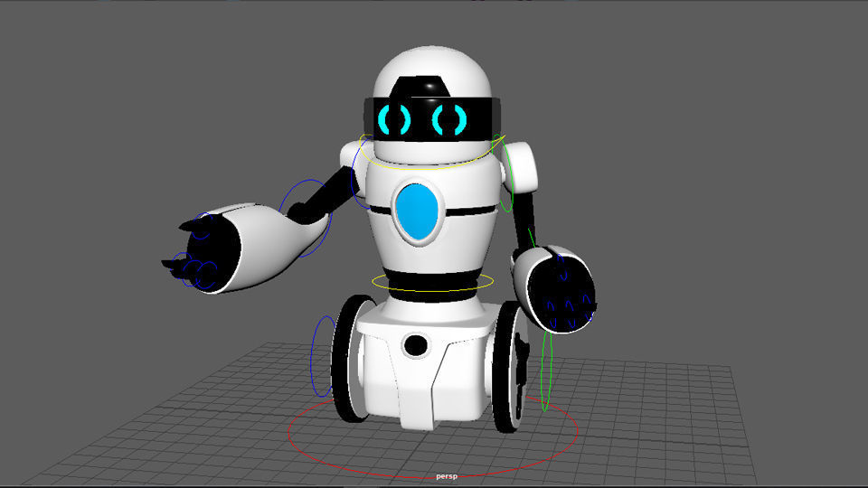Image resolution: width=868 pixels, height=488 pixels.
Task: Select the robot's black visor band
Action: click(x=432, y=119)
